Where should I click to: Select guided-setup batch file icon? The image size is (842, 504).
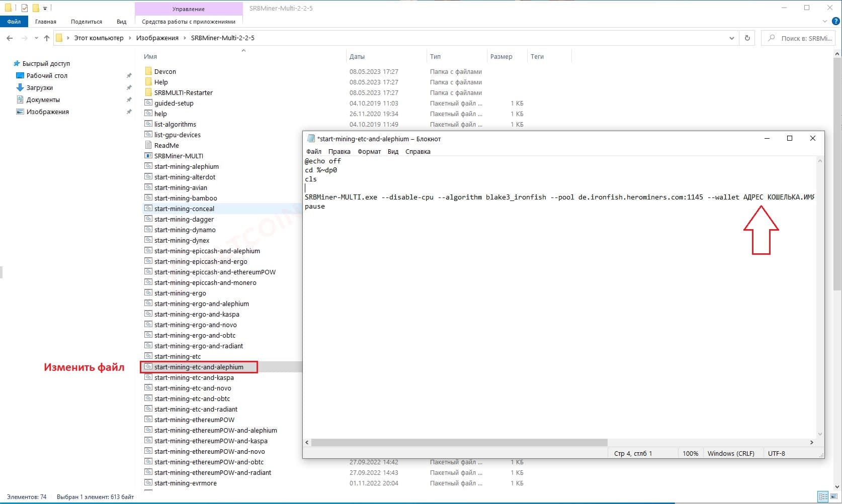point(148,103)
